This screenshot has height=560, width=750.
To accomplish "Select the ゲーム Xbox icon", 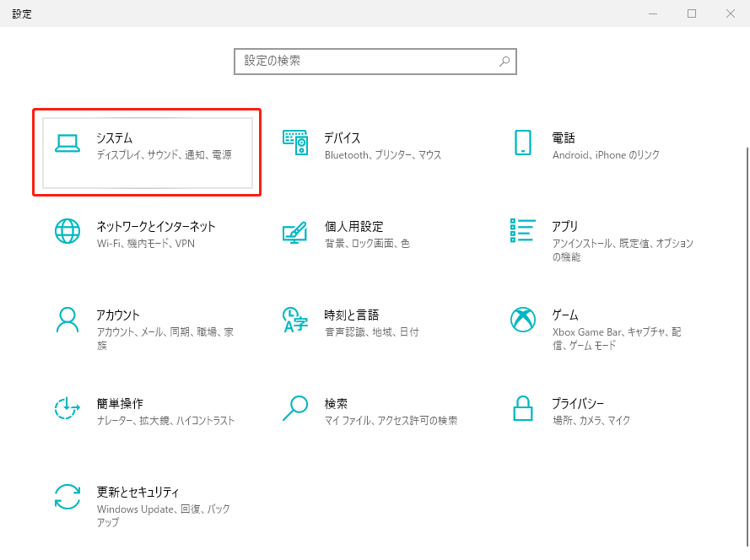I will pyautogui.click(x=523, y=320).
